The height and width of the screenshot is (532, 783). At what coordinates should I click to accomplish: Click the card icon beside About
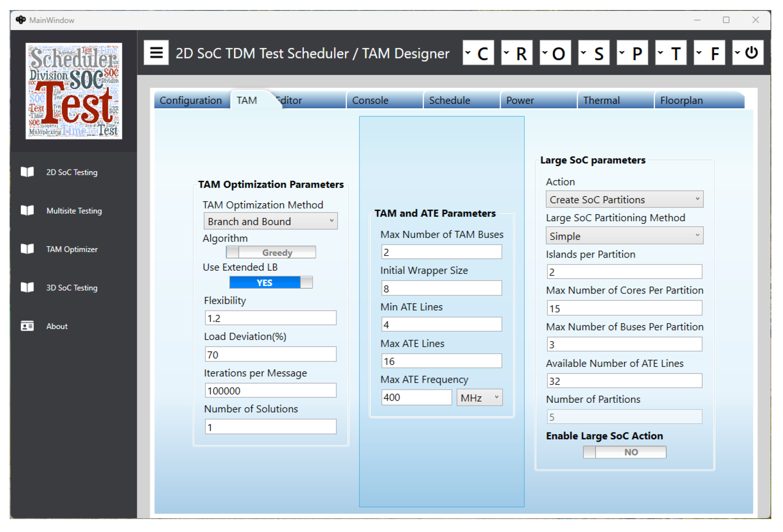click(x=27, y=326)
